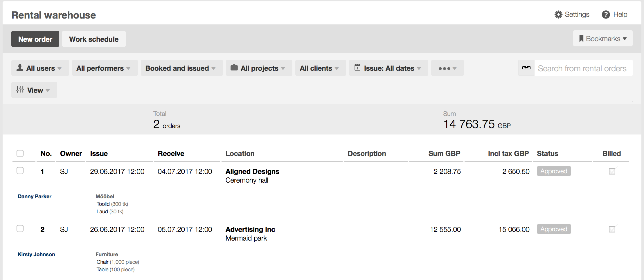Image resolution: width=644 pixels, height=280 pixels.
Task: Click the person icon in All users
Action: tap(20, 68)
